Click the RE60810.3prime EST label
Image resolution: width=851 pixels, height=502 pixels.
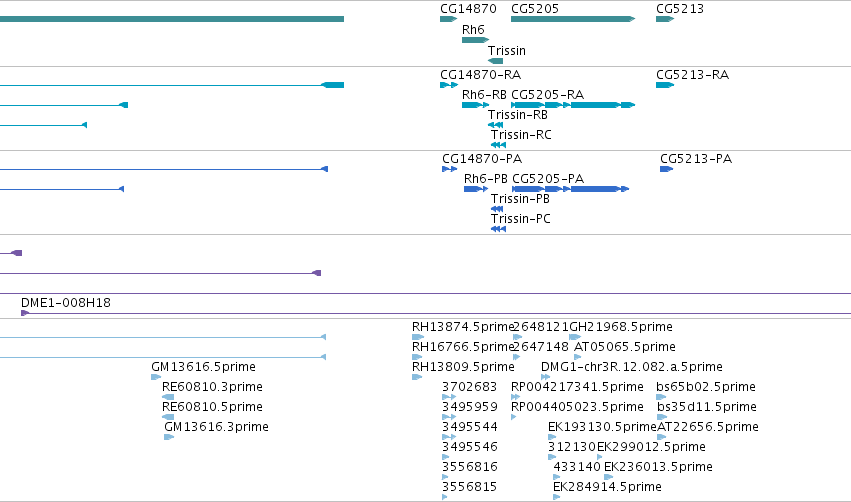point(212,387)
